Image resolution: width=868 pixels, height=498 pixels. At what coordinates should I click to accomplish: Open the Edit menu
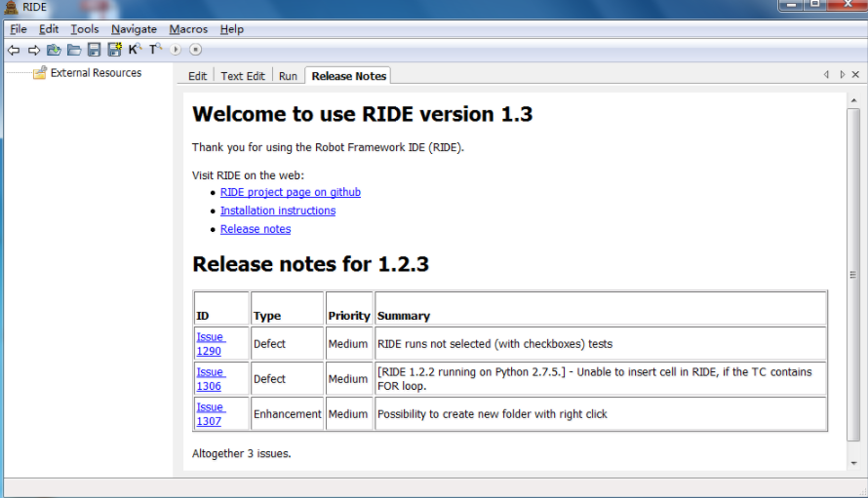coord(49,29)
